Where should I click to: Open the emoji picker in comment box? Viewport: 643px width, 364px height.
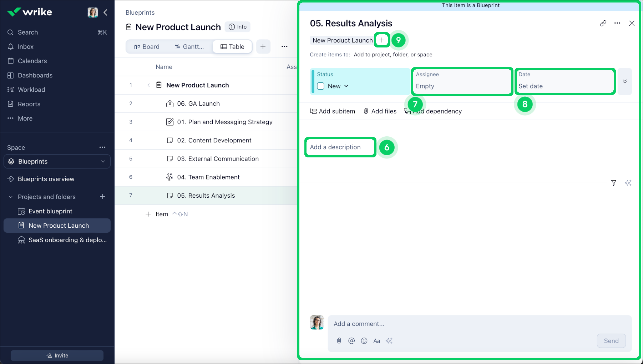pos(364,341)
